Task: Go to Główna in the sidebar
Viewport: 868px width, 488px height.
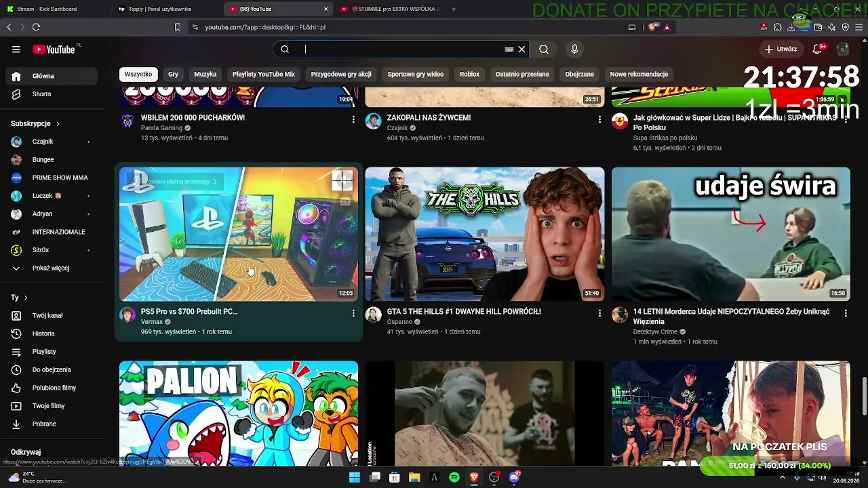Action: click(52, 76)
